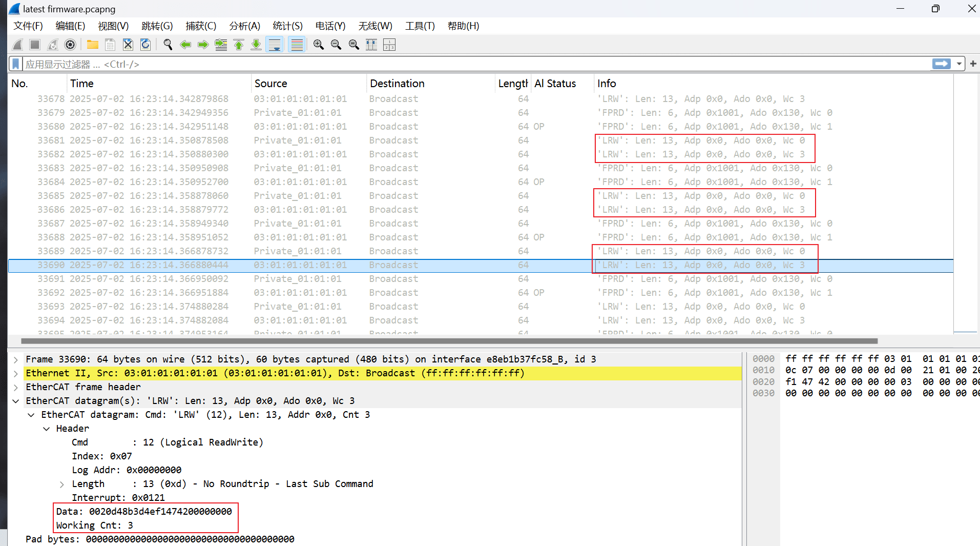Jump to the first packet icon

(x=239, y=45)
